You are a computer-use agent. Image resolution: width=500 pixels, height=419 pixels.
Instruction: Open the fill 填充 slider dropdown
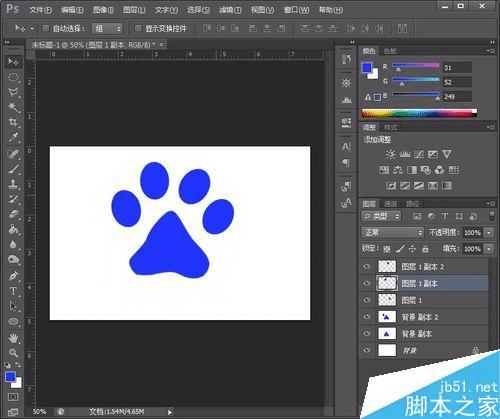click(x=489, y=249)
